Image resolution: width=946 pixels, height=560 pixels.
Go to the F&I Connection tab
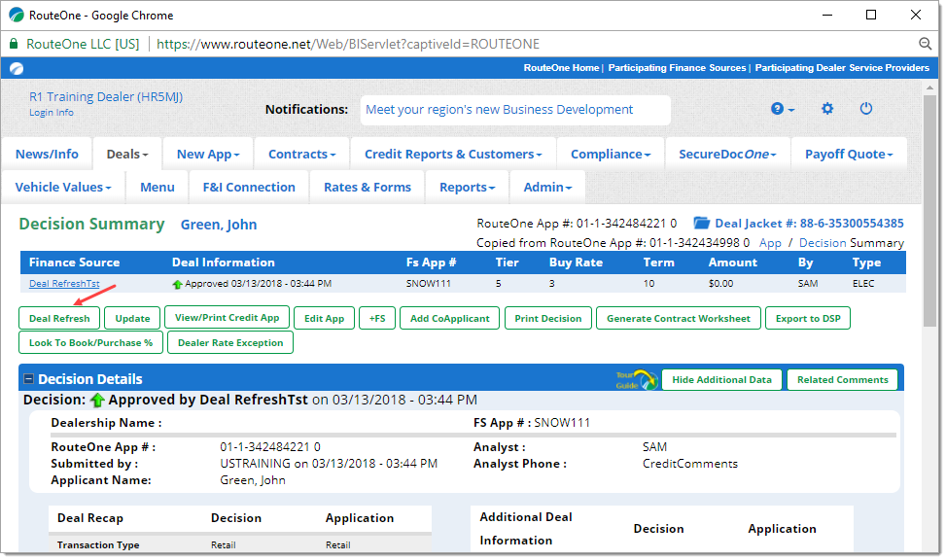pyautogui.click(x=249, y=187)
